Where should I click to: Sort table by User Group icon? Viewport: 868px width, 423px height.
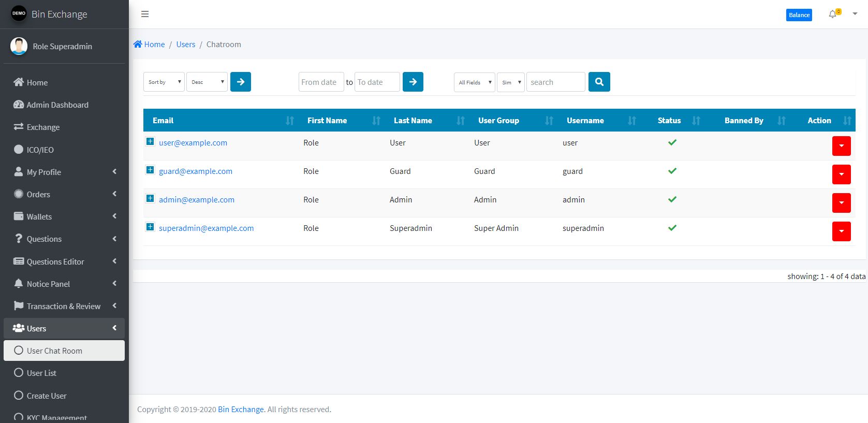(x=549, y=121)
